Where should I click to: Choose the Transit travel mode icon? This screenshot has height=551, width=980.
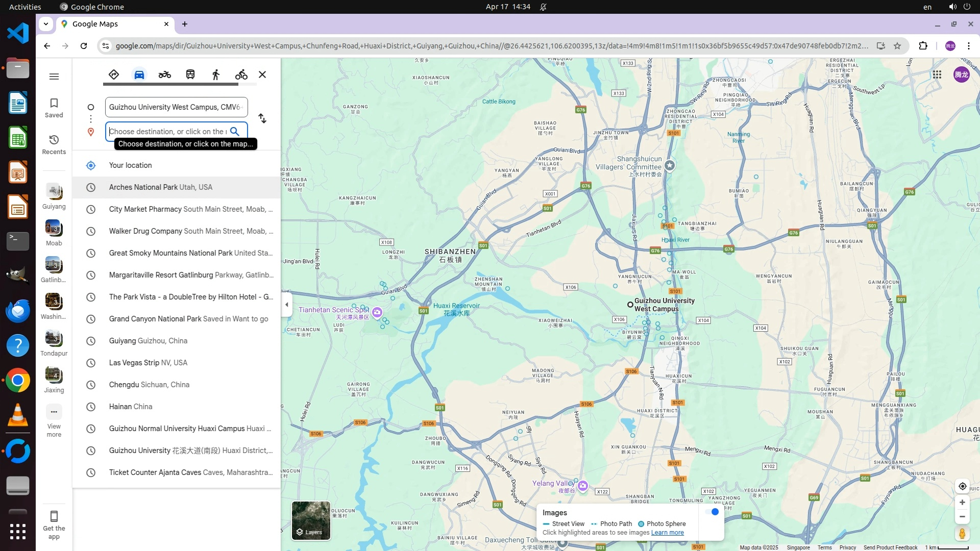190,74
